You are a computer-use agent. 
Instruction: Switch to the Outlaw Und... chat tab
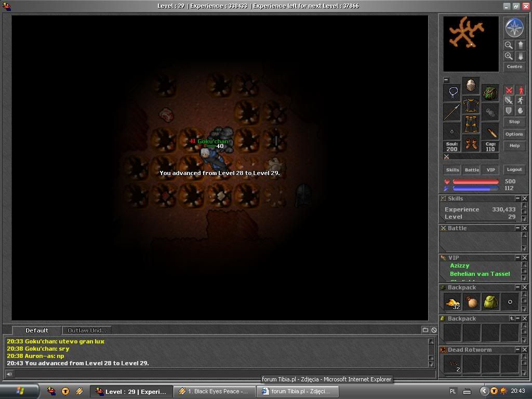[87, 330]
